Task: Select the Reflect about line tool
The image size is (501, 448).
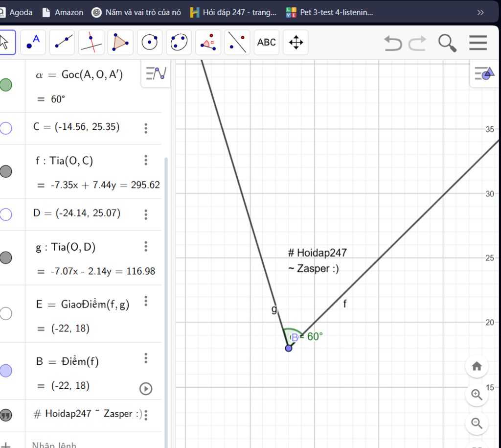Action: 237,43
